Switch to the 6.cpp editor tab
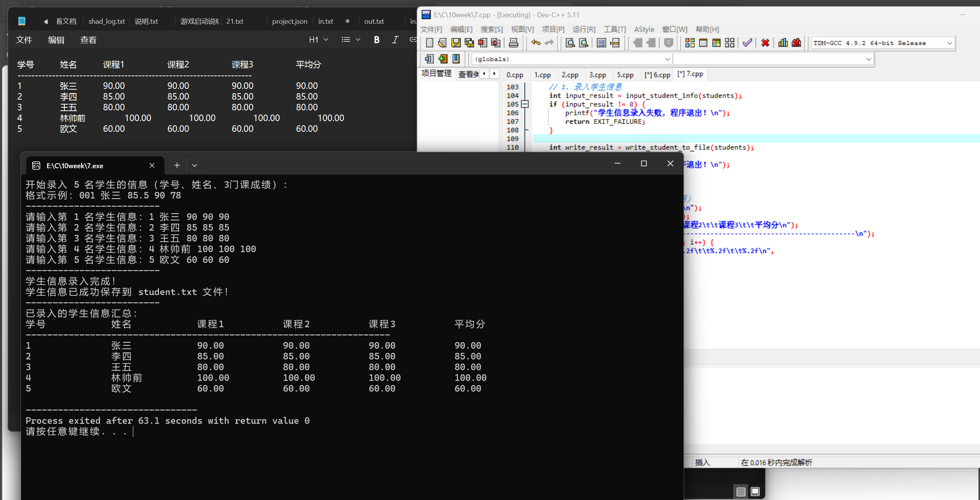Viewport: 980px width, 500px height. point(657,75)
